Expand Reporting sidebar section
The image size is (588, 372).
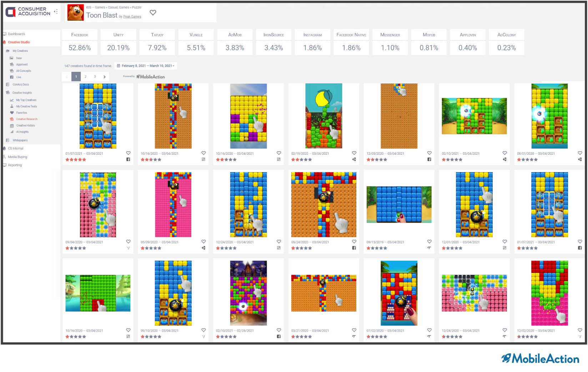tap(15, 165)
